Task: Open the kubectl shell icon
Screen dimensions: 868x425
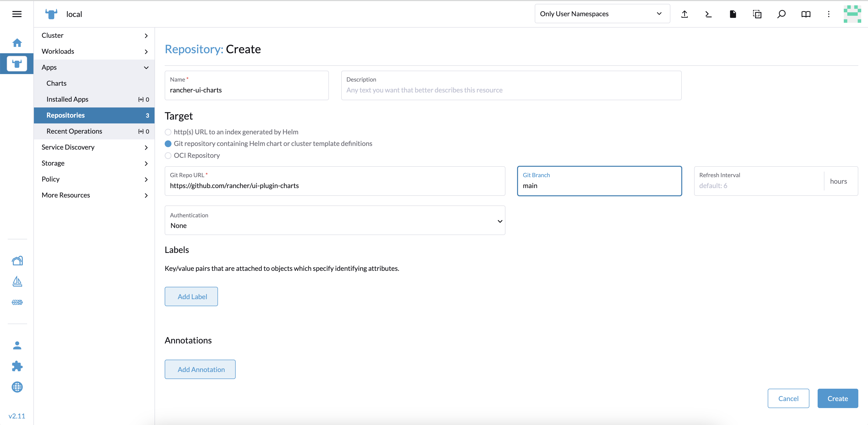Action: 708,14
